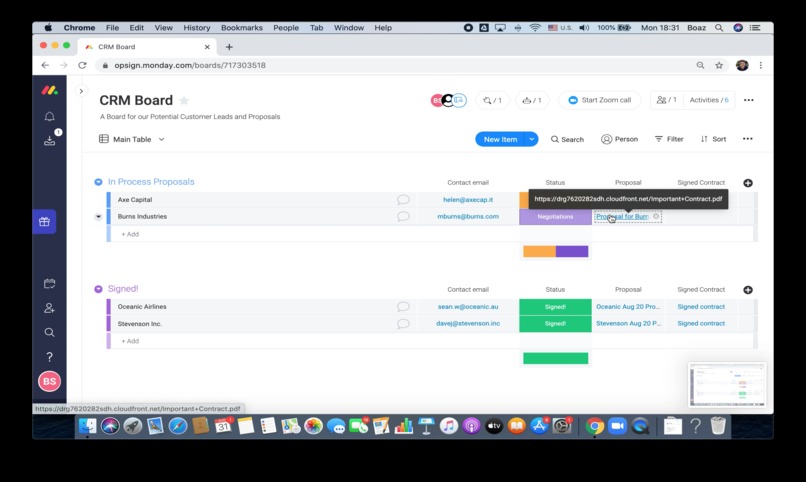Open the Filter option

(x=669, y=139)
